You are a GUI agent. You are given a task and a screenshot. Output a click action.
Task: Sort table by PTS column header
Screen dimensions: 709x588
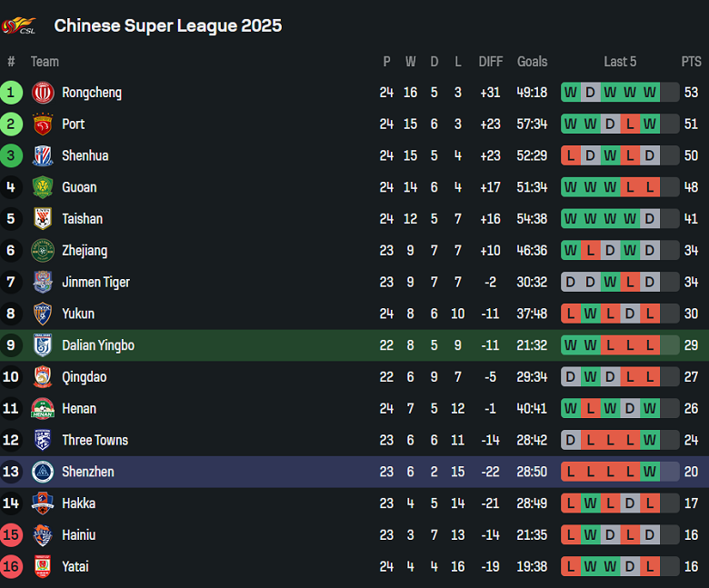(x=691, y=62)
